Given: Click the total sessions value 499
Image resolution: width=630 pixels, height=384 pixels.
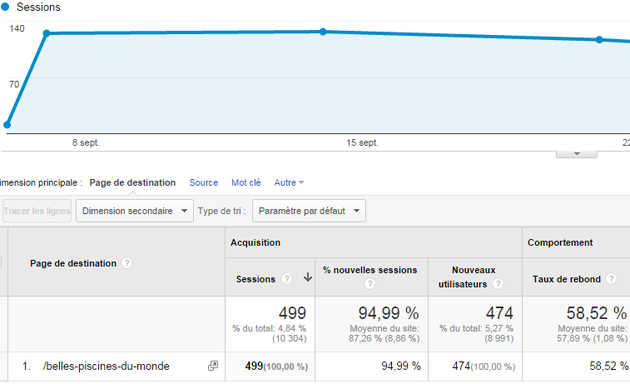Looking at the screenshot, I should 292,313.
